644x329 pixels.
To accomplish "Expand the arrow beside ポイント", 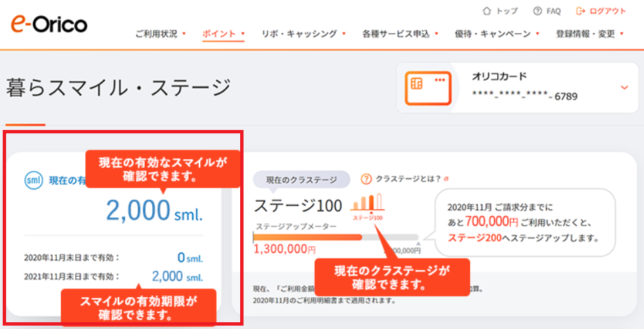I will 243,34.
